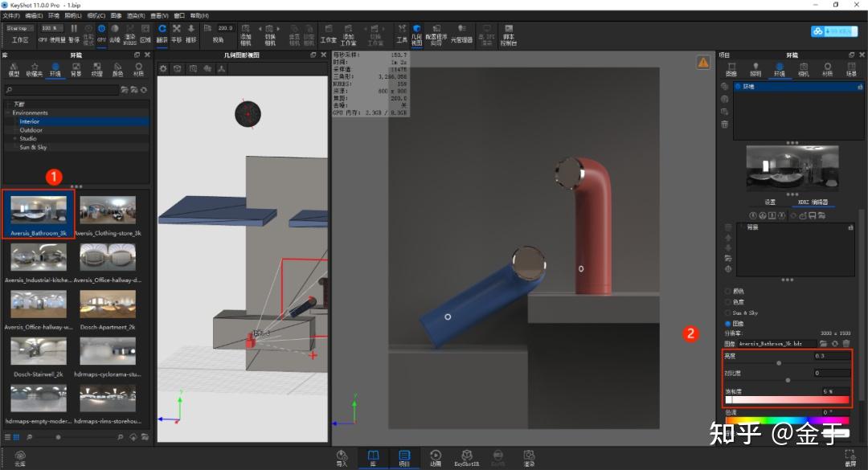
Task: Select the Image (图像) radio button
Action: pos(728,323)
